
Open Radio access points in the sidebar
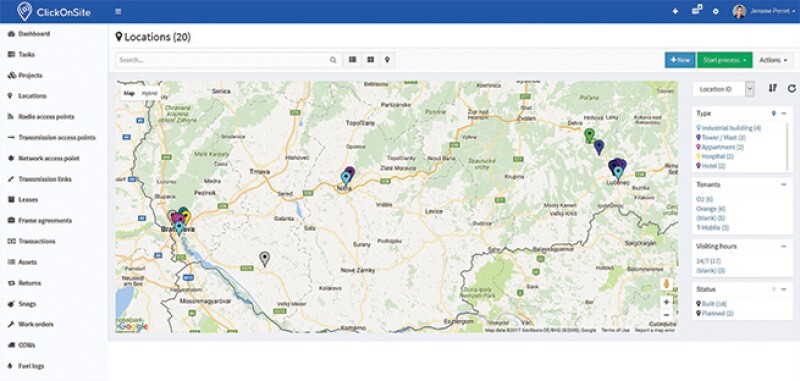(46, 117)
